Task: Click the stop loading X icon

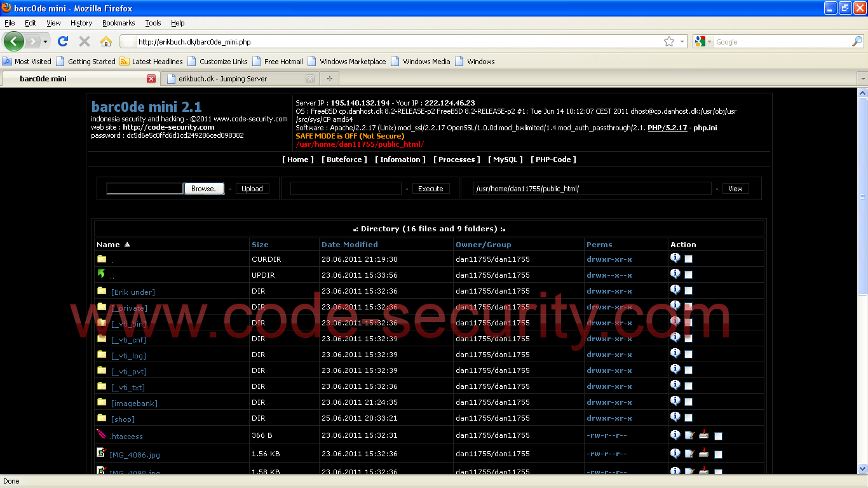Action: [84, 41]
